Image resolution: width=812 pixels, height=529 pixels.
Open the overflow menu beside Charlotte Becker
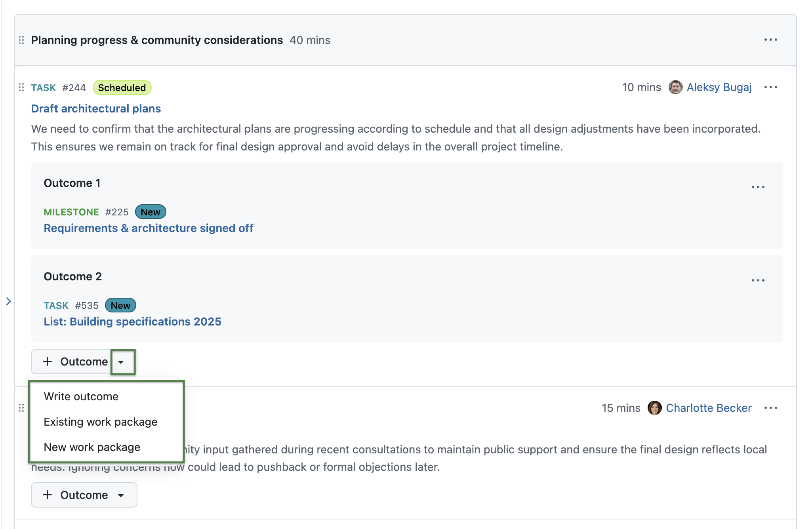point(771,408)
